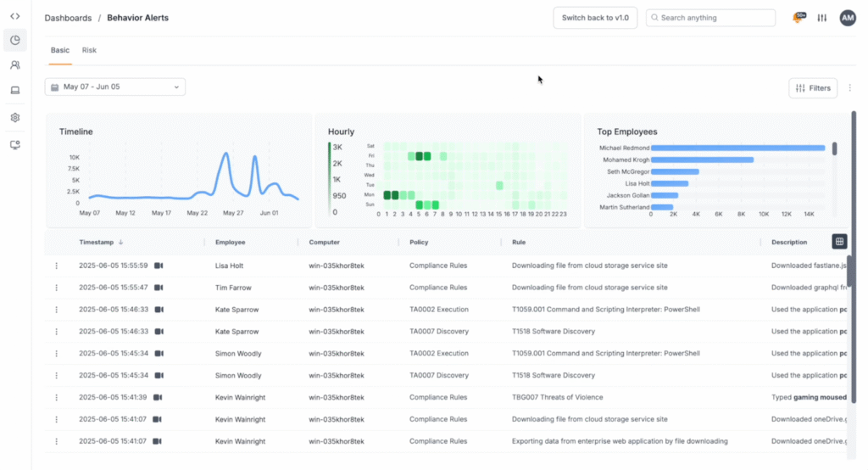This screenshot has height=470, width=868.
Task: Open the employees icon in sidebar
Action: (x=15, y=65)
